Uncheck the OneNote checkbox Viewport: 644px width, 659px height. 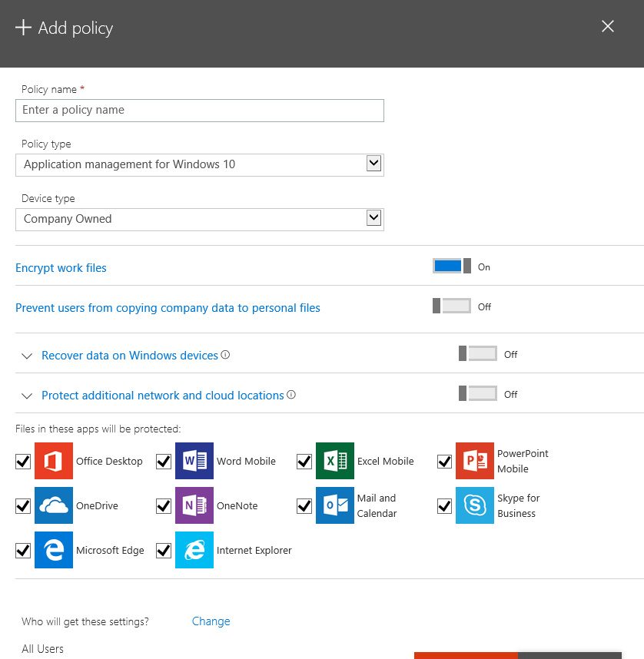point(164,506)
